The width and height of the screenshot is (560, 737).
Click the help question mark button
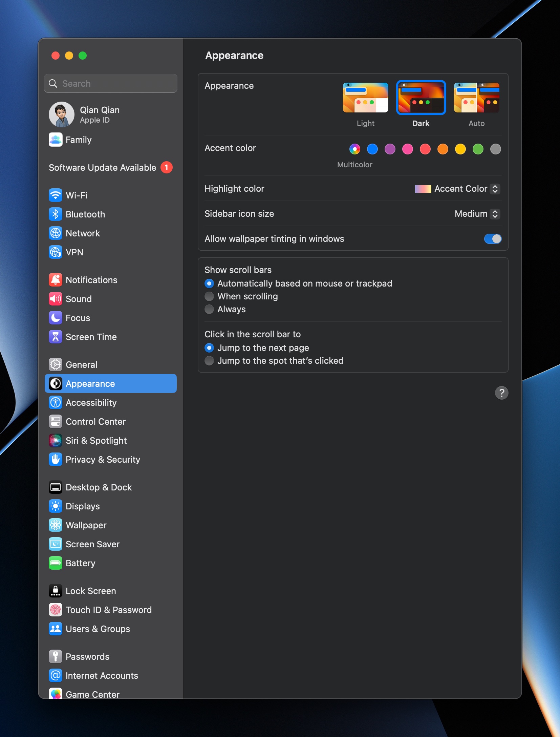[x=501, y=393]
